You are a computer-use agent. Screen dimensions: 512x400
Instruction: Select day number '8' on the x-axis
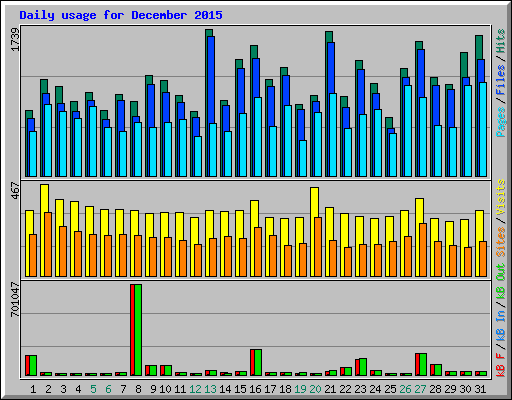pyautogui.click(x=138, y=389)
